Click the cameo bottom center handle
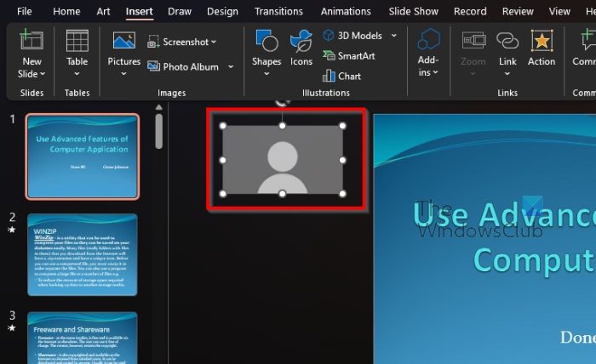The height and width of the screenshot is (364, 596). pyautogui.click(x=283, y=194)
